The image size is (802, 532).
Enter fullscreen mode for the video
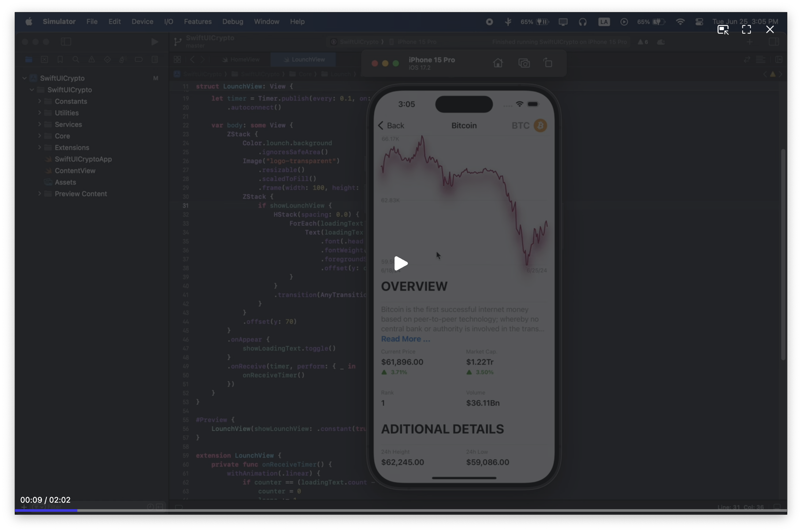pos(746,30)
